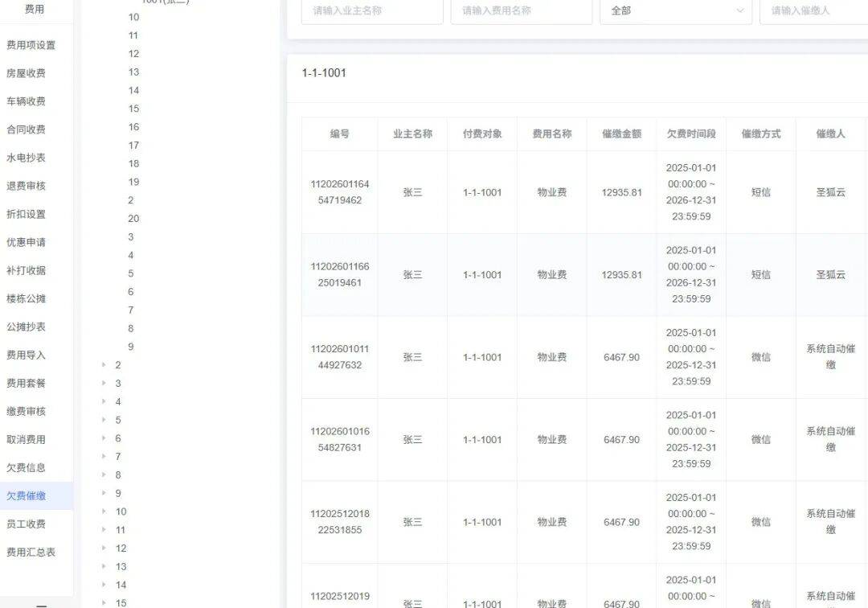Image resolution: width=868 pixels, height=608 pixels.
Task: Click the 欠费时间段 column header
Action: pos(690,134)
